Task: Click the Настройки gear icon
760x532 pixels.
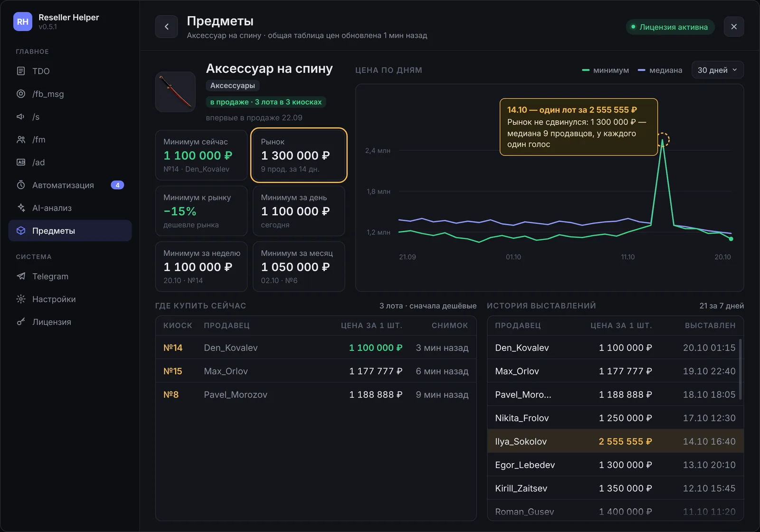Action: tap(21, 299)
